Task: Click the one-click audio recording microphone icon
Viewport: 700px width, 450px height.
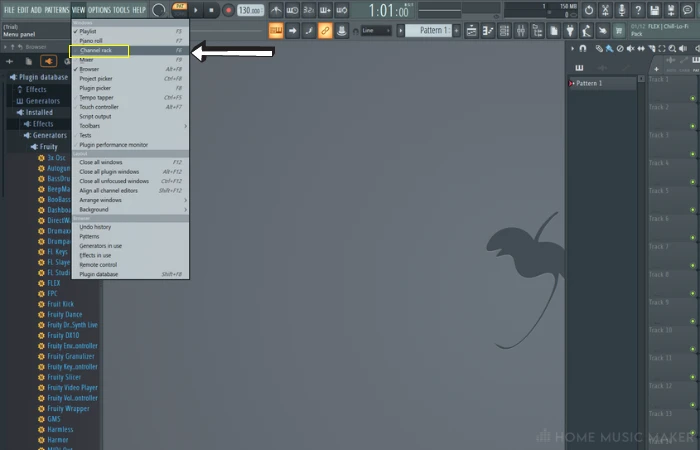Action: coord(622,10)
